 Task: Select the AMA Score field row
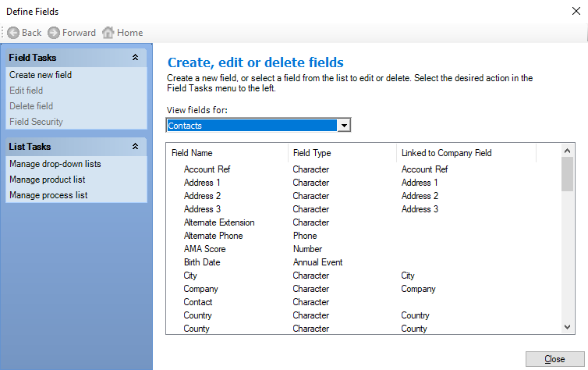coord(363,249)
